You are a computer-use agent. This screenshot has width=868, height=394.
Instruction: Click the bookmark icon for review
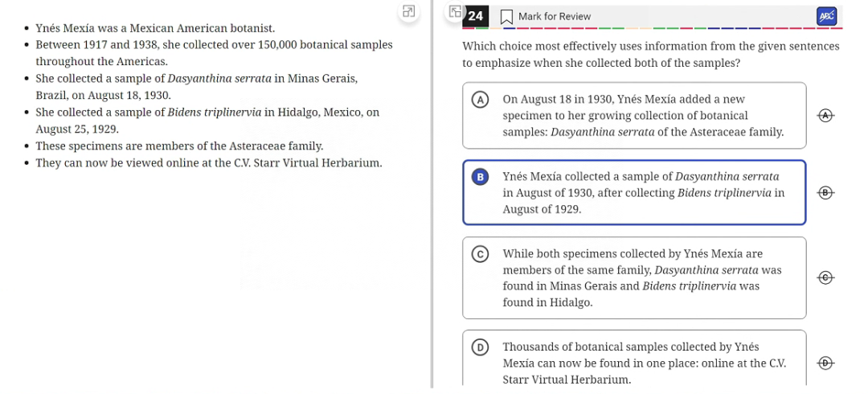pyautogui.click(x=506, y=17)
